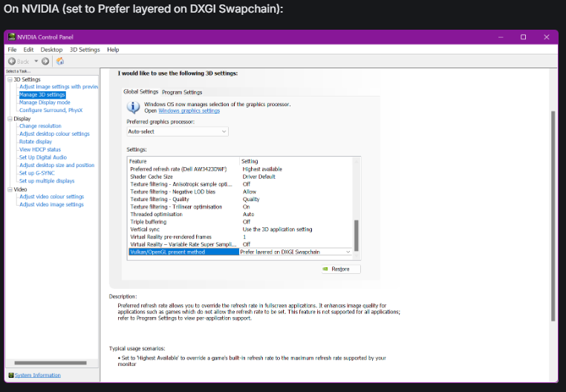Select Virtual Reality Variable Rate Super Sampling row
Viewport: 566px width, 392px height.
[x=240, y=244]
